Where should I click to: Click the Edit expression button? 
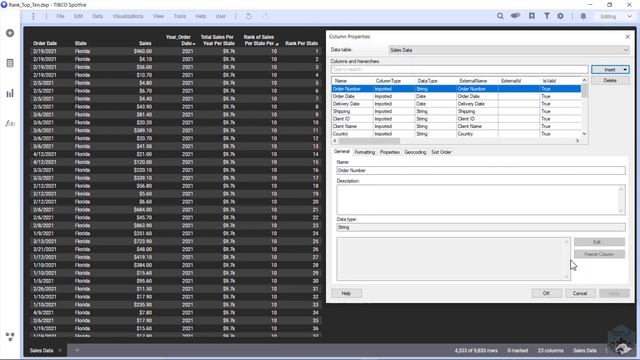(x=599, y=242)
